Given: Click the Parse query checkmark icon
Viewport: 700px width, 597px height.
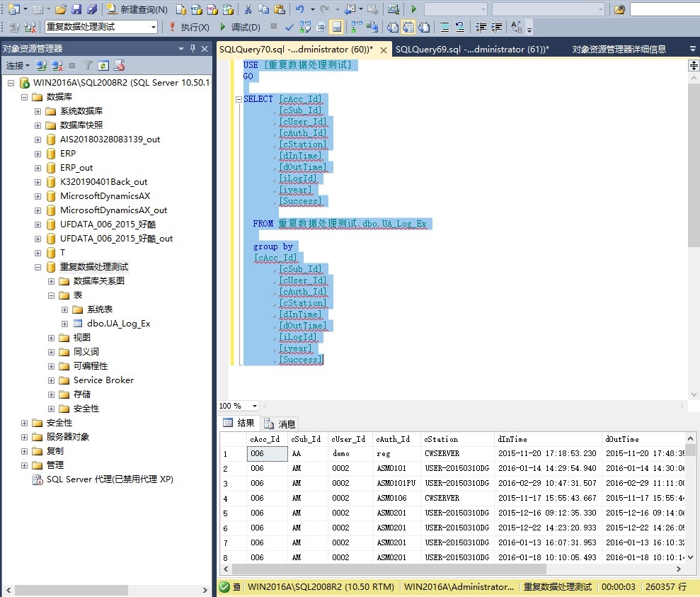Looking at the screenshot, I should click(x=289, y=28).
